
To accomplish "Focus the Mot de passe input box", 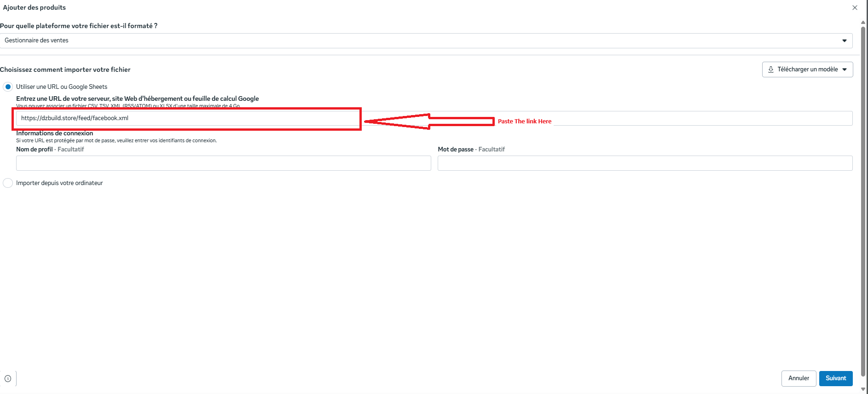I will [x=645, y=163].
